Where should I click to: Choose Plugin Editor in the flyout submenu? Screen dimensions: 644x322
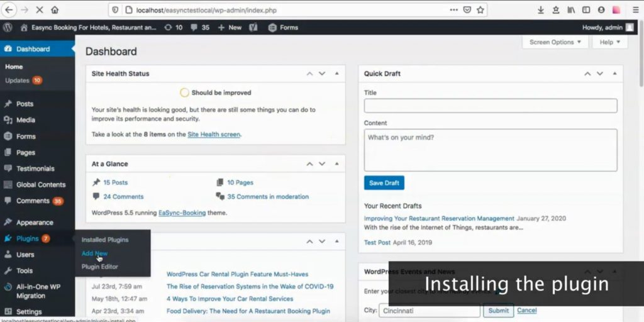click(99, 267)
